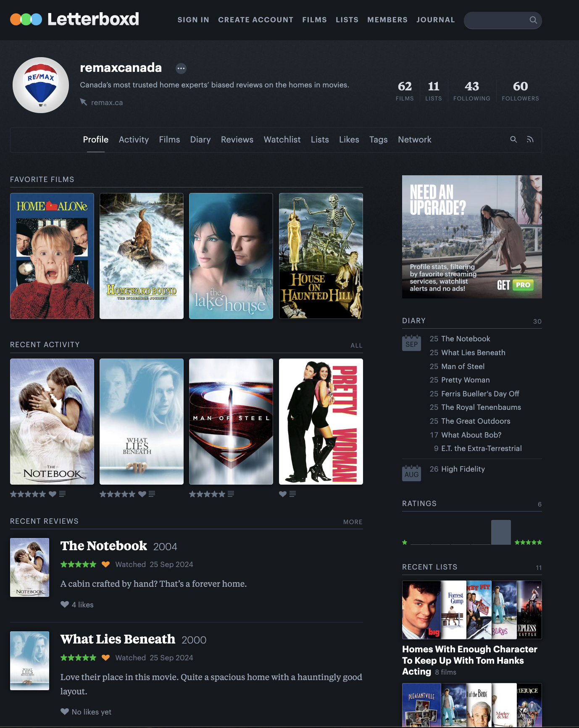Open What About Bob? diary entry
This screenshot has height=728, width=579.
[x=471, y=435]
